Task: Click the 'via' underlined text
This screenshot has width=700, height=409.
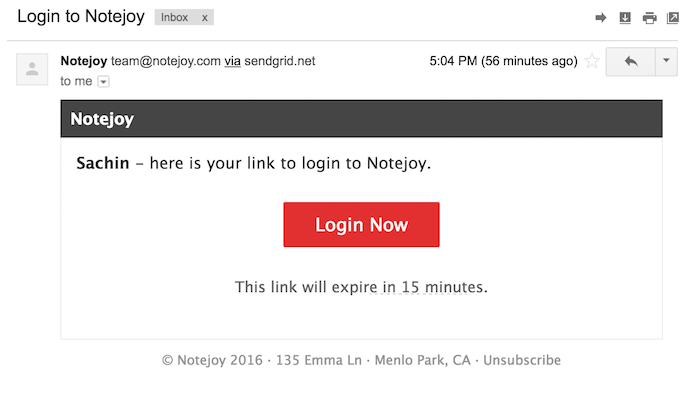Action: click(x=232, y=61)
